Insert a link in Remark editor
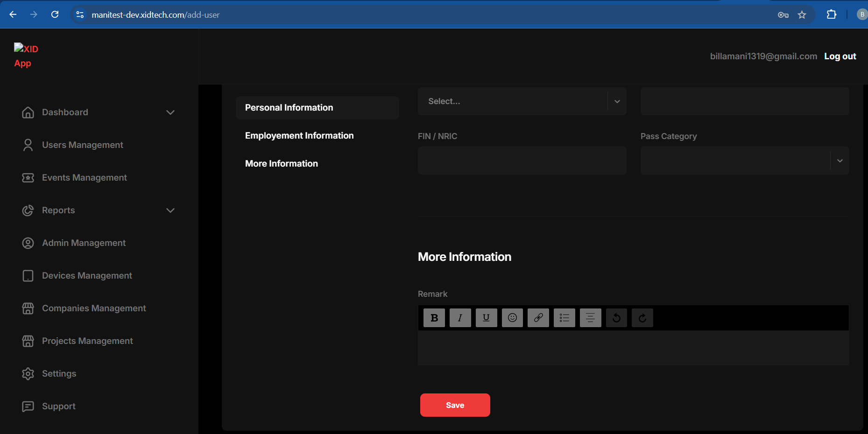 (x=538, y=318)
